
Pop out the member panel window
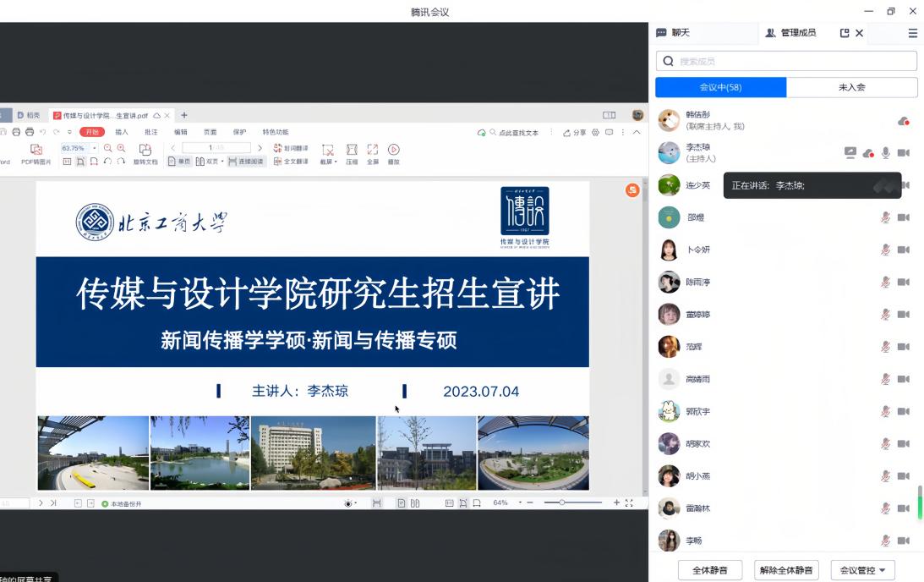pos(844,33)
